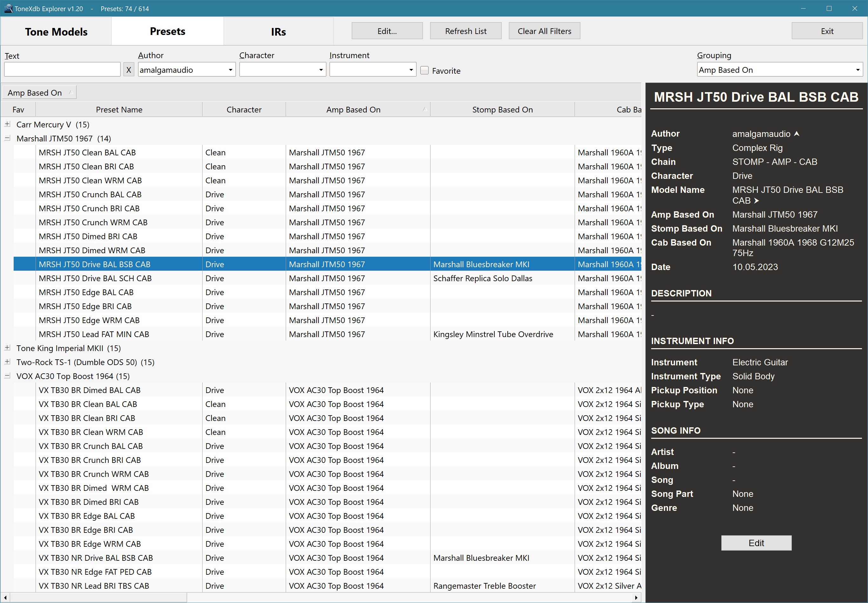Click the right-arrow icon after Model Name CAB

tap(756, 200)
